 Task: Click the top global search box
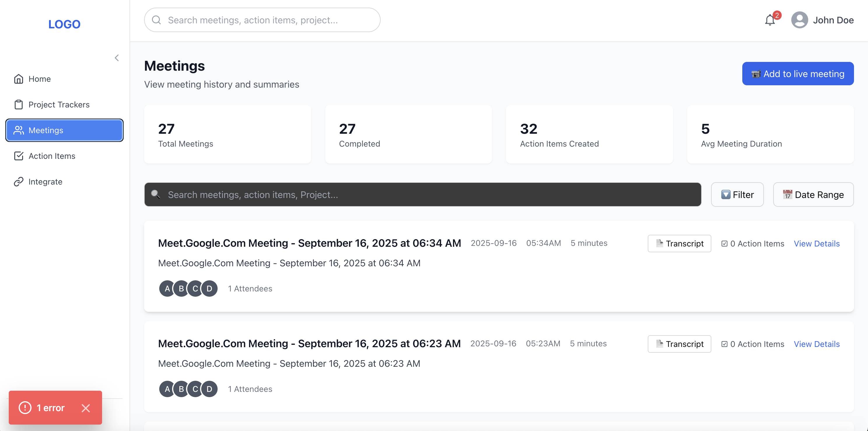pos(262,20)
